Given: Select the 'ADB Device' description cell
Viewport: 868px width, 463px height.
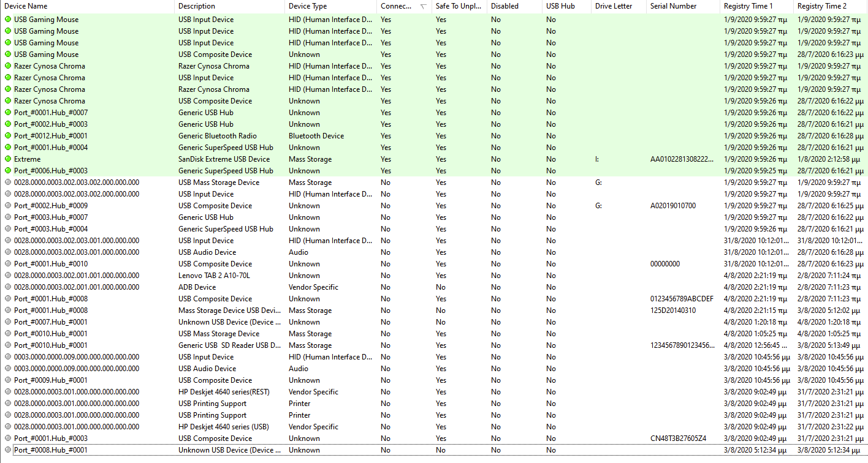Looking at the screenshot, I should 197,287.
